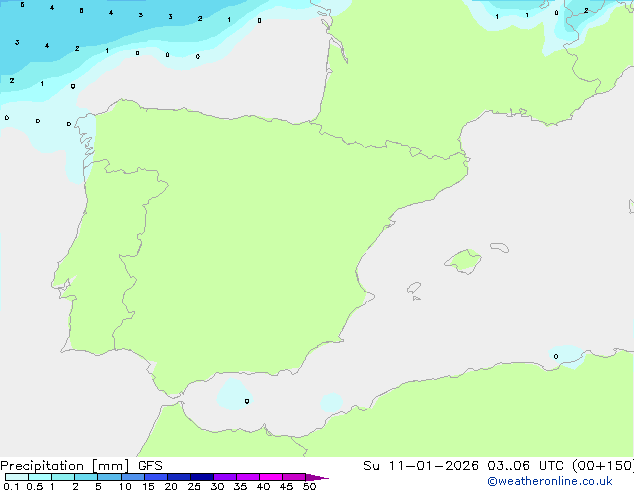Pick the 10–15 mm legend swatch
634x490 pixels.
click(x=132, y=477)
